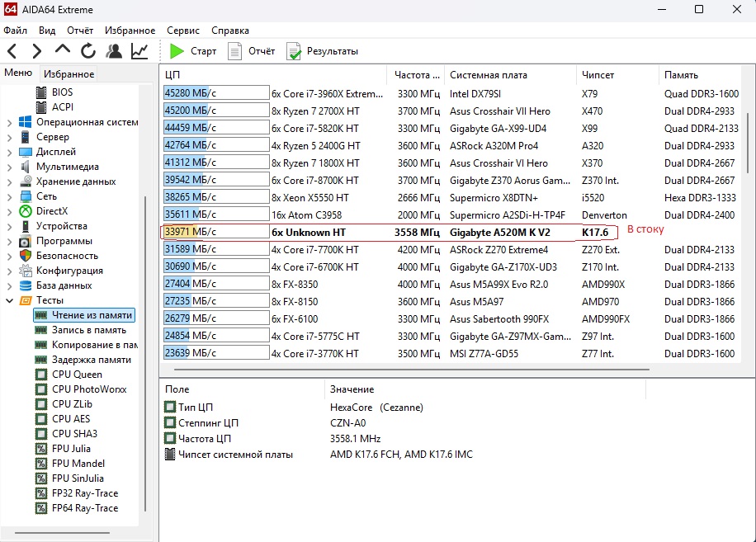Open the Вид menu
The height and width of the screenshot is (542, 756).
(x=47, y=31)
